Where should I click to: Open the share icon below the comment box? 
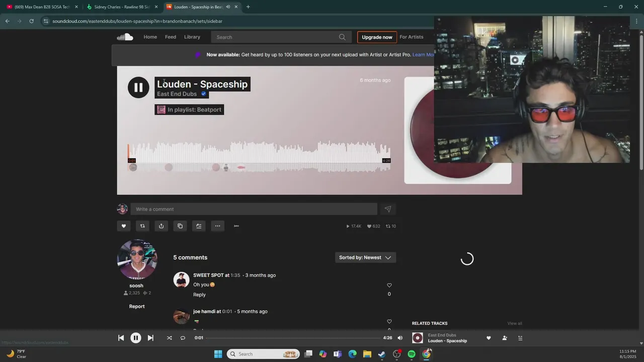(x=161, y=226)
